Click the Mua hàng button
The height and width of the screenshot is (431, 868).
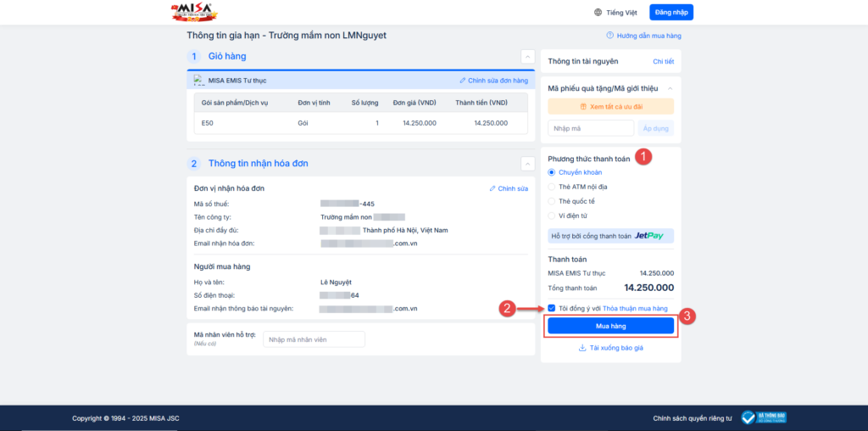[x=611, y=326]
